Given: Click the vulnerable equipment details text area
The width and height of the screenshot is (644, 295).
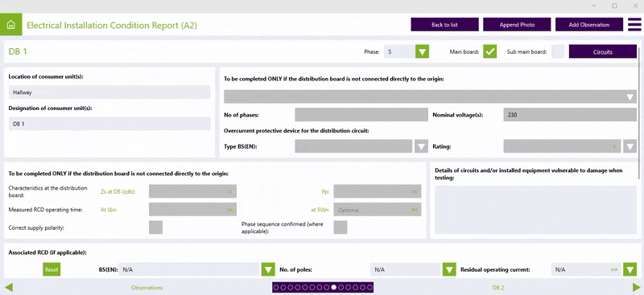Looking at the screenshot, I should [x=535, y=210].
